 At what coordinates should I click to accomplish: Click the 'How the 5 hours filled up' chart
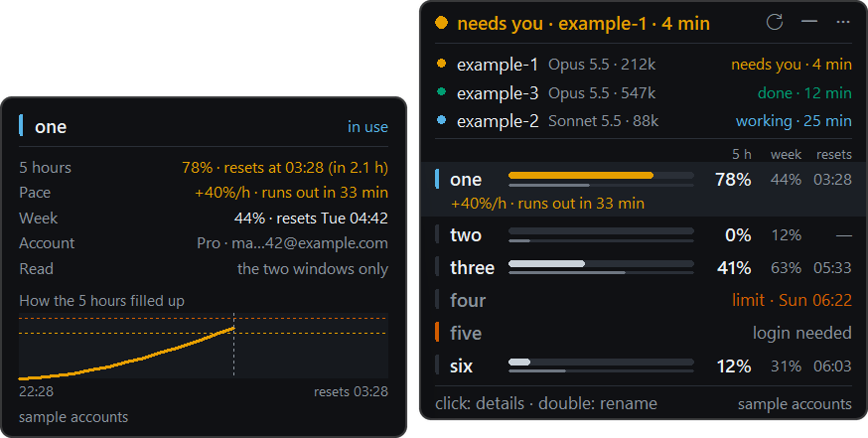(x=204, y=345)
